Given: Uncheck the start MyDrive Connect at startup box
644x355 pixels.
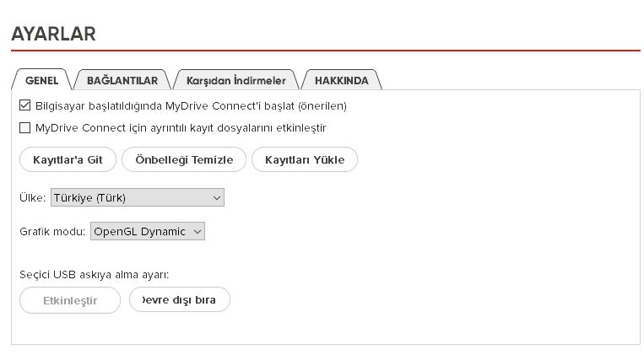Looking at the screenshot, I should pos(24,105).
